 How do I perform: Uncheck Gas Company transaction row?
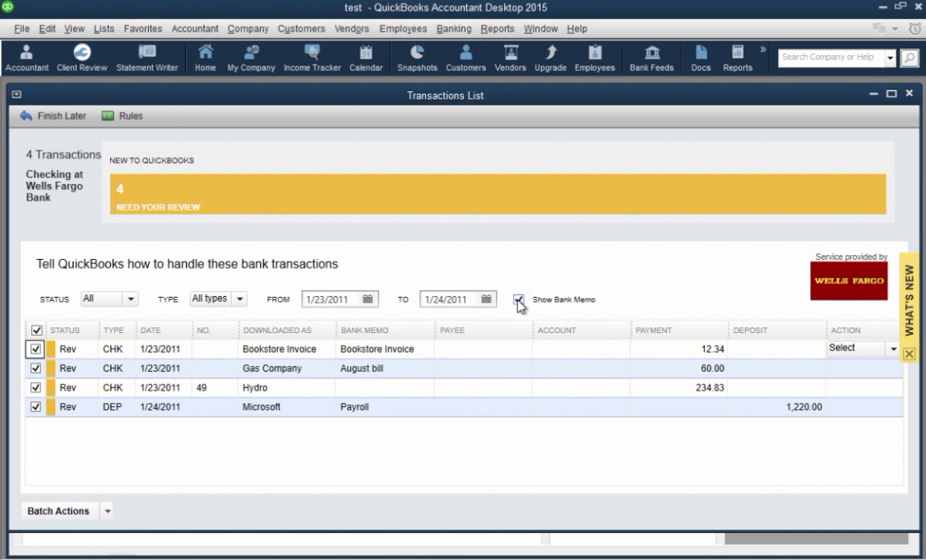pos(35,368)
